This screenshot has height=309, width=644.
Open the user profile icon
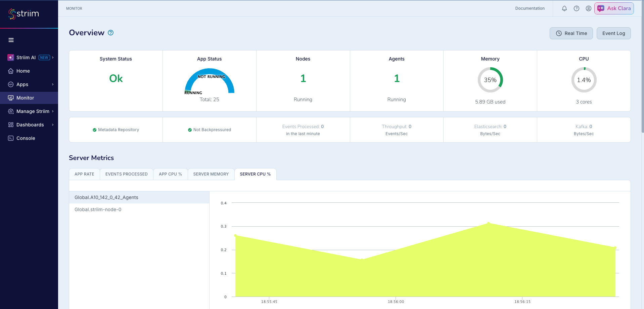[x=589, y=8]
